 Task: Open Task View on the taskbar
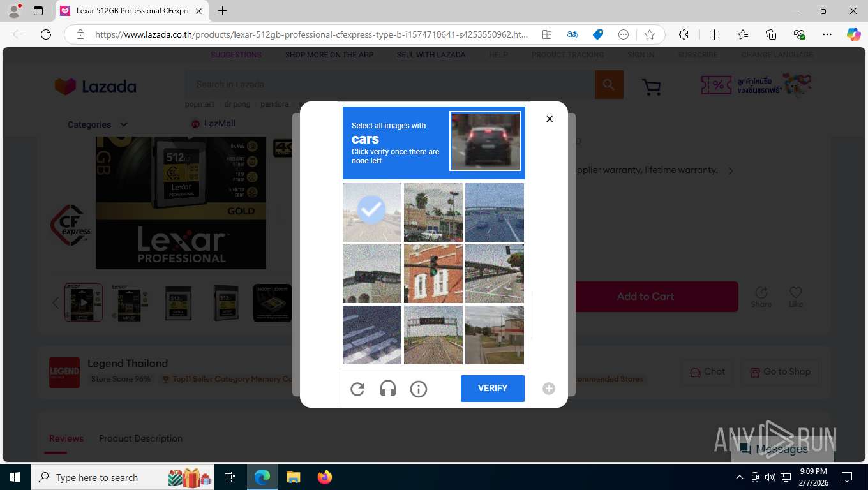click(230, 477)
